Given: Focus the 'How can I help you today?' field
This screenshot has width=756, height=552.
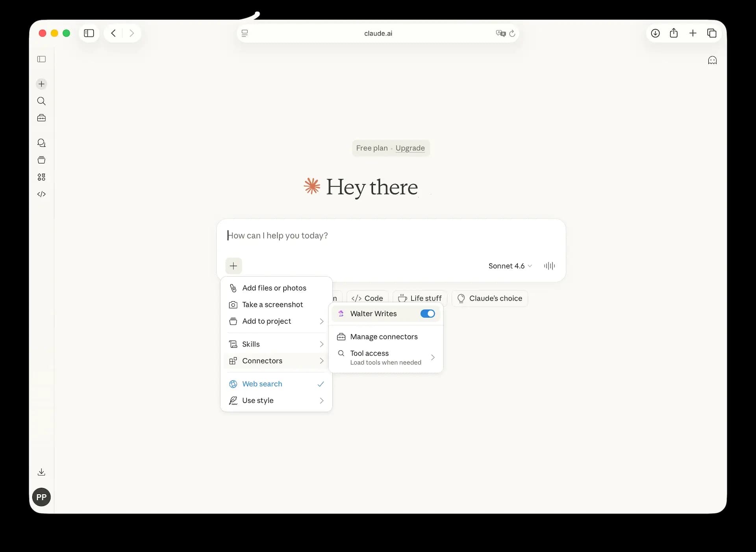Looking at the screenshot, I should pyautogui.click(x=391, y=235).
